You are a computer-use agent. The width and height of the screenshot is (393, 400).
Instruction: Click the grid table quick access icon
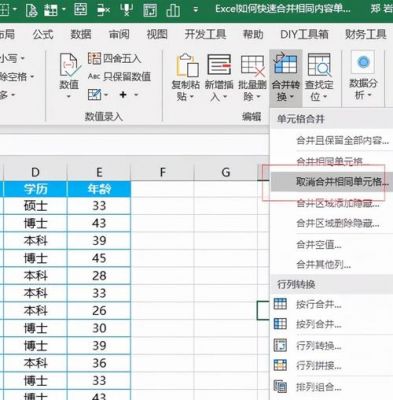pyautogui.click(x=51, y=10)
